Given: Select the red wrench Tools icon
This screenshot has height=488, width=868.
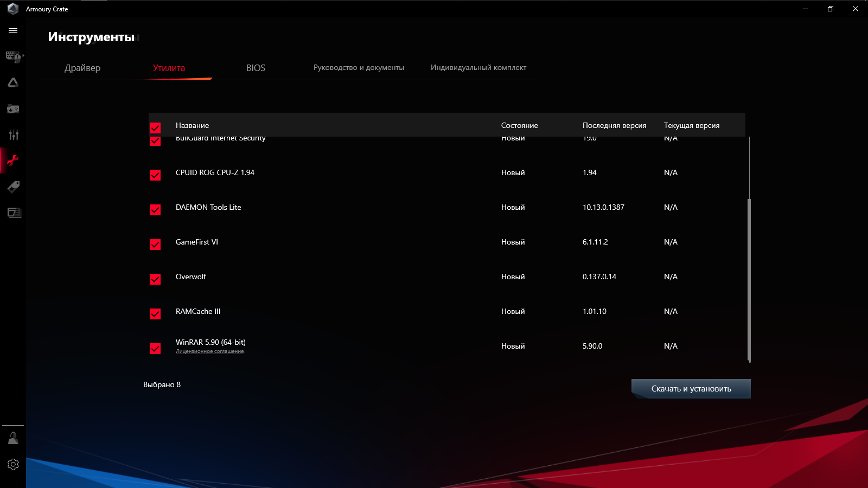Looking at the screenshot, I should (13, 160).
